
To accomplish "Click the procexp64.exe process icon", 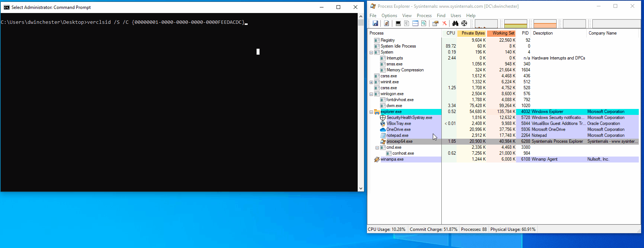I will 383,141.
